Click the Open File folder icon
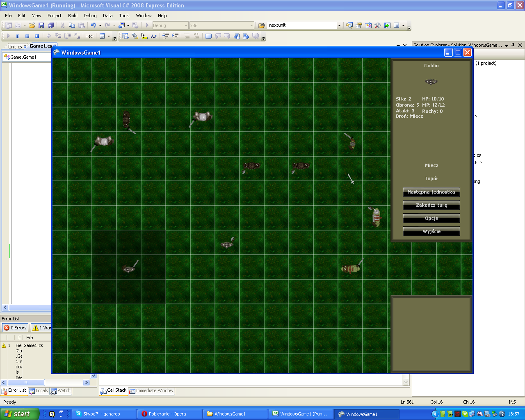This screenshot has width=525, height=420. [32, 25]
